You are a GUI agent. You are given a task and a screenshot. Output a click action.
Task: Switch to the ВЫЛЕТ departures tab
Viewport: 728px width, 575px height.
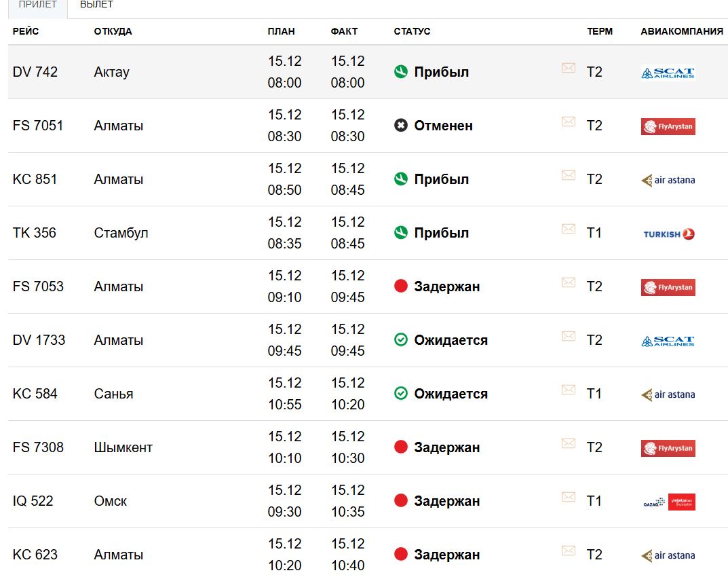click(x=96, y=5)
